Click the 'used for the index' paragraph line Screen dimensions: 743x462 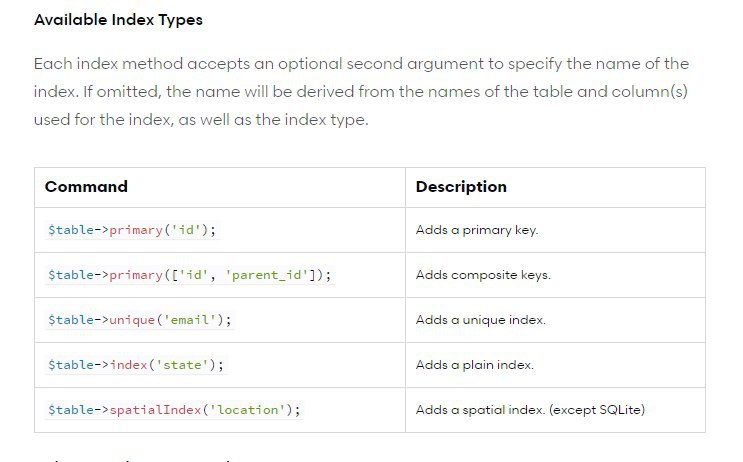[x=201, y=119]
